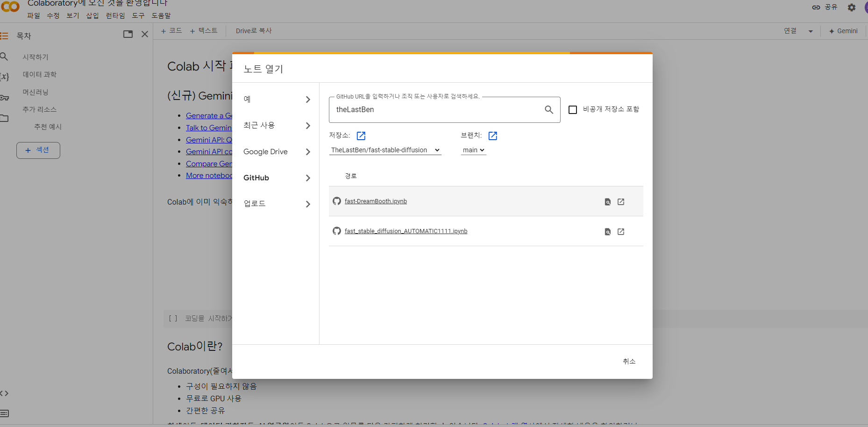The height and width of the screenshot is (427, 868).
Task: Preview fast_stable_diffusion_AUTOMATIC1111.ipynb with file search icon
Action: pyautogui.click(x=608, y=232)
